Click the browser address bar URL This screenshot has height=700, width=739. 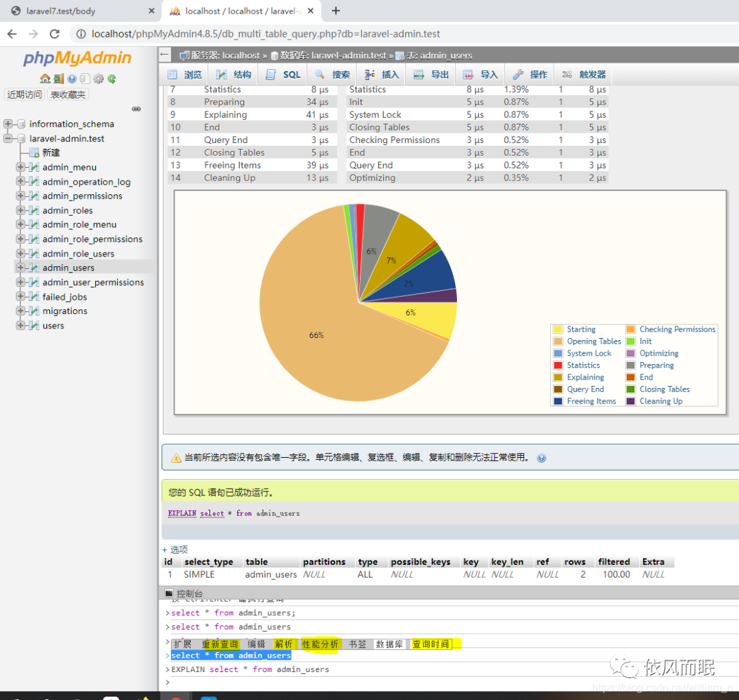point(265,34)
